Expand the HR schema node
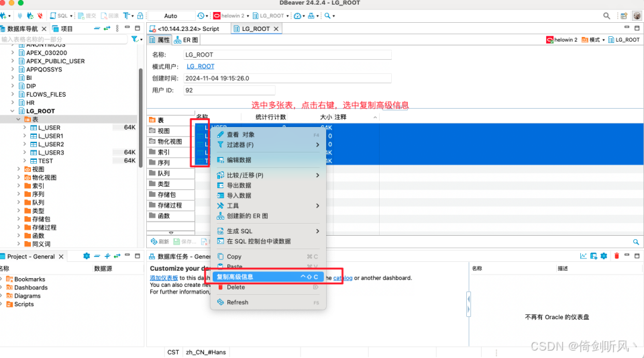This screenshot has height=358, width=644. pos(12,103)
